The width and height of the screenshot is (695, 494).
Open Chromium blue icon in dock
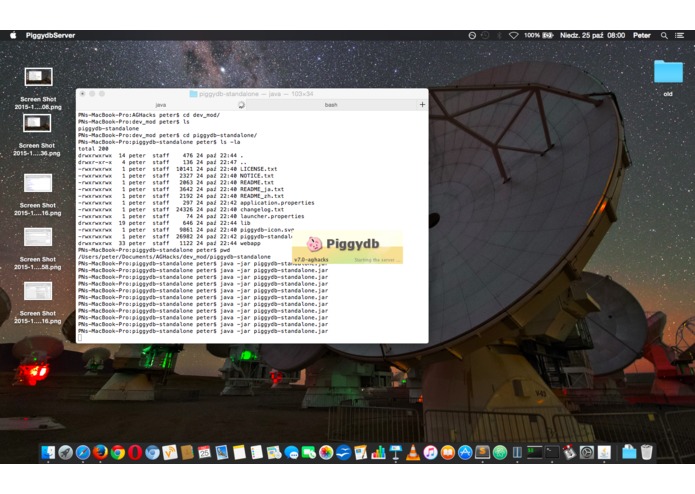pos(152,453)
